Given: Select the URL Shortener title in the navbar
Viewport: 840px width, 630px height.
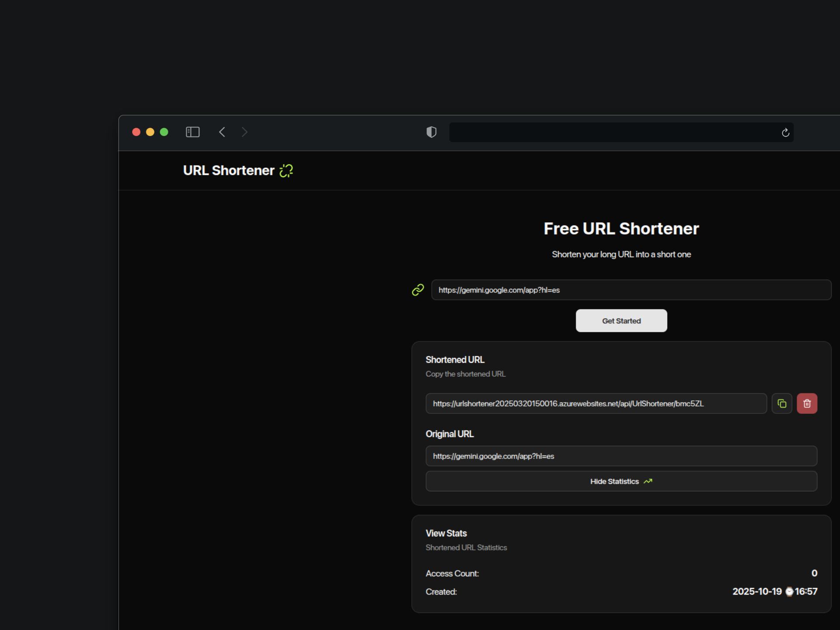Looking at the screenshot, I should (x=228, y=171).
